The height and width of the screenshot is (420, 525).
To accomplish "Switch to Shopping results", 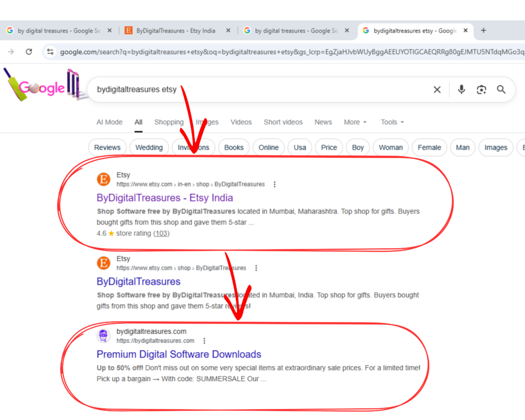I will coord(169,122).
